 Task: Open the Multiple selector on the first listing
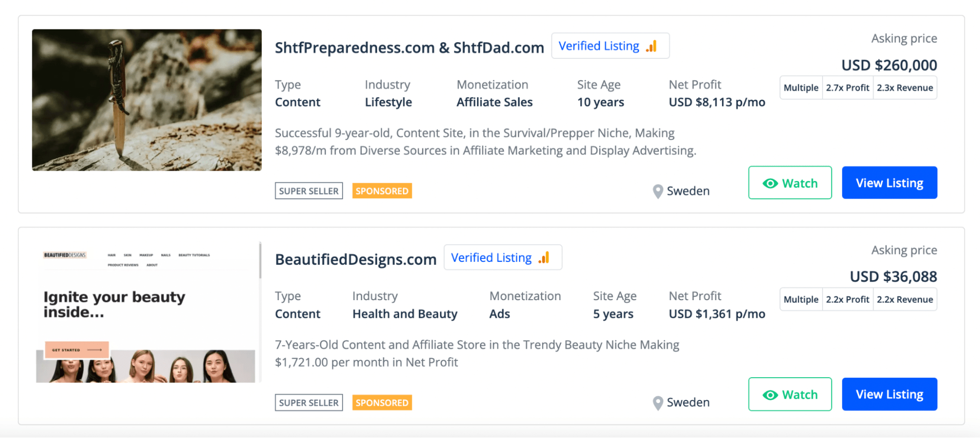click(801, 87)
